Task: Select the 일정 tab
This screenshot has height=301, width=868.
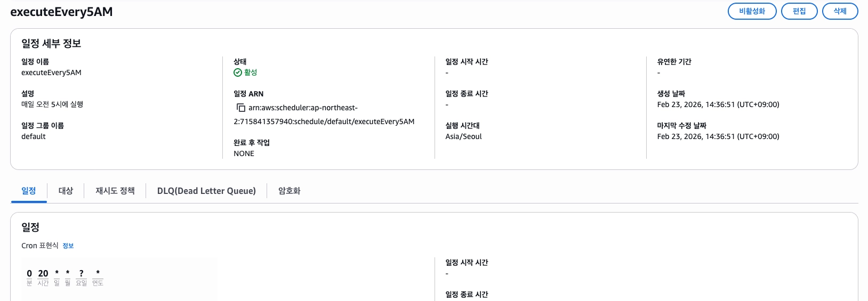Action: (x=29, y=191)
